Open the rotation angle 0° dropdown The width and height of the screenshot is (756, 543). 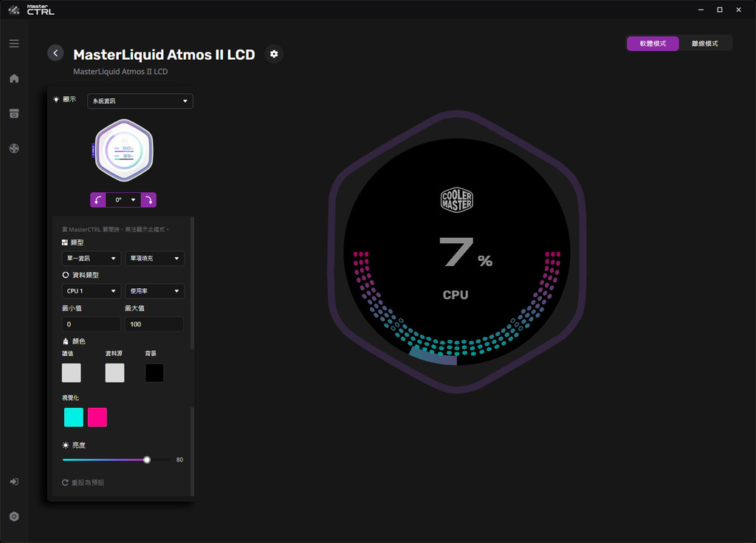pyautogui.click(x=123, y=199)
